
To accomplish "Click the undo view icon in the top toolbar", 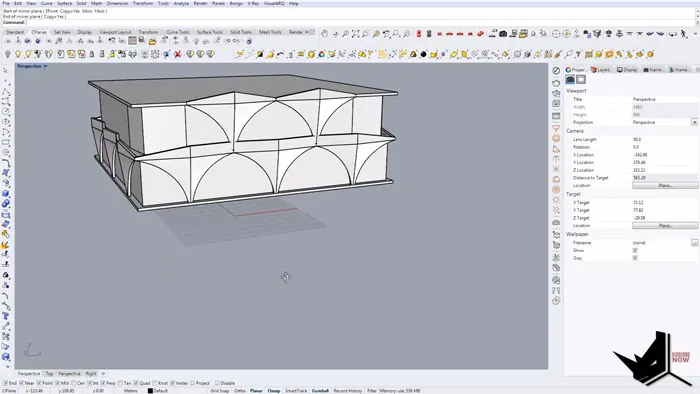I will 386,33.
